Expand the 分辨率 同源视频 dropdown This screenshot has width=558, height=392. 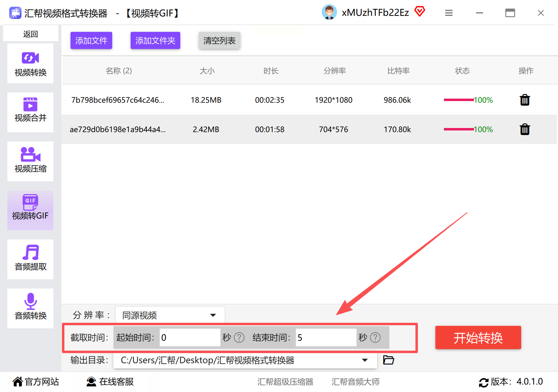coord(170,315)
